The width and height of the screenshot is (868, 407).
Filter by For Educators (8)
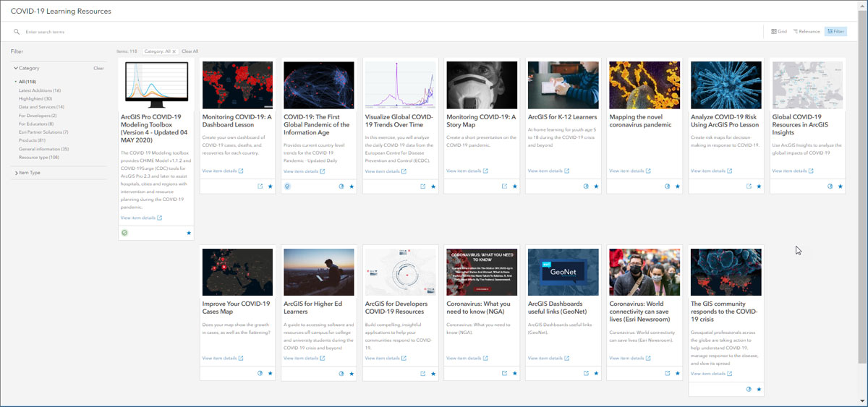tap(36, 124)
